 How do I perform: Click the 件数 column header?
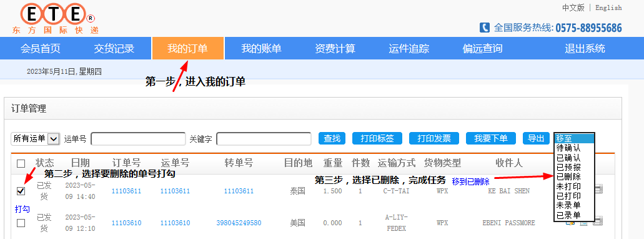(360, 163)
